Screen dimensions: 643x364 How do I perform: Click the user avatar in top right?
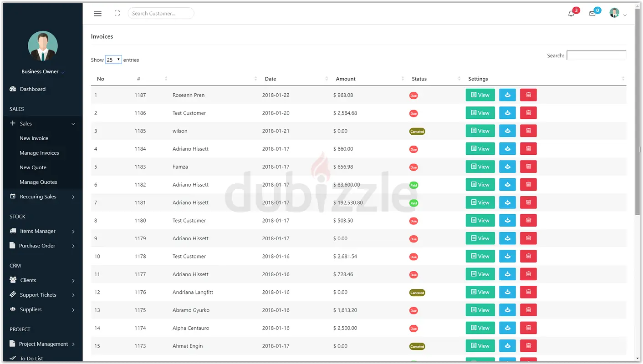click(614, 13)
